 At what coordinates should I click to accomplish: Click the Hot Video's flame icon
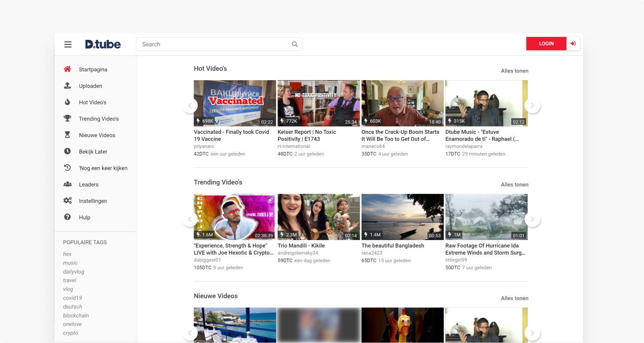coord(67,102)
